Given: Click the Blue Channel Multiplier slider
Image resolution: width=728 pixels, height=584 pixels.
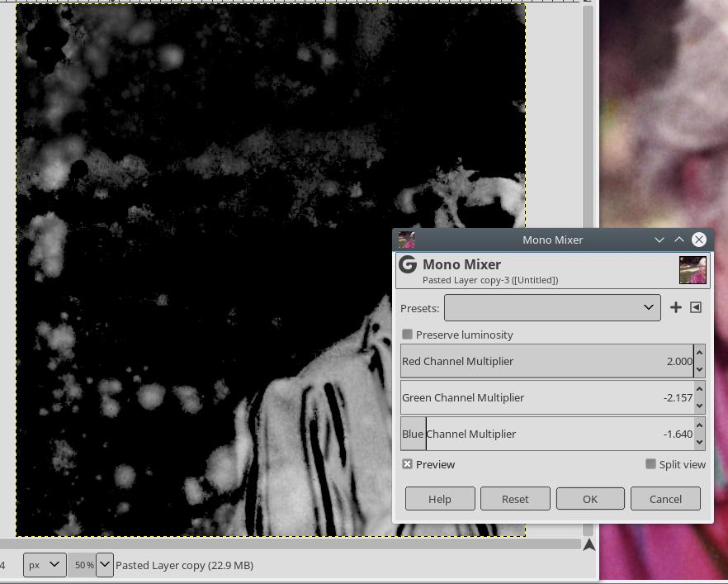Looking at the screenshot, I should pos(547,434).
